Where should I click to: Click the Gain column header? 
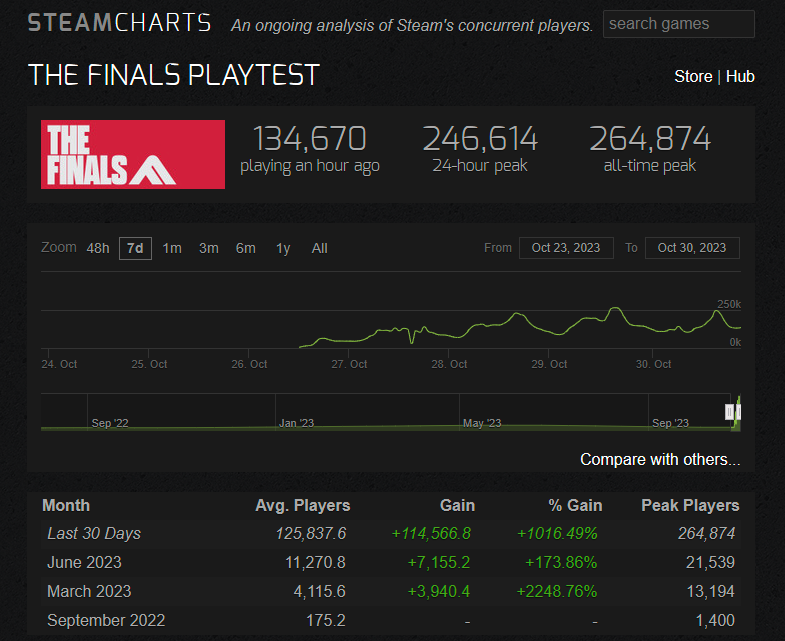(457, 505)
